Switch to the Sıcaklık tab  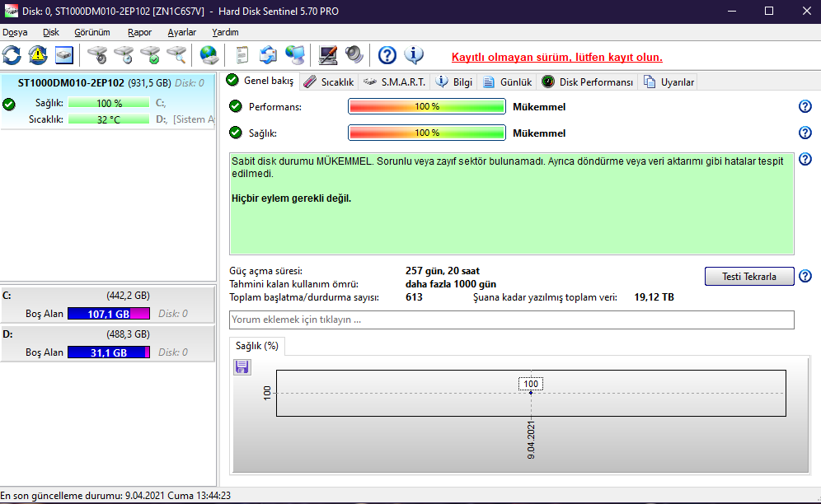330,82
